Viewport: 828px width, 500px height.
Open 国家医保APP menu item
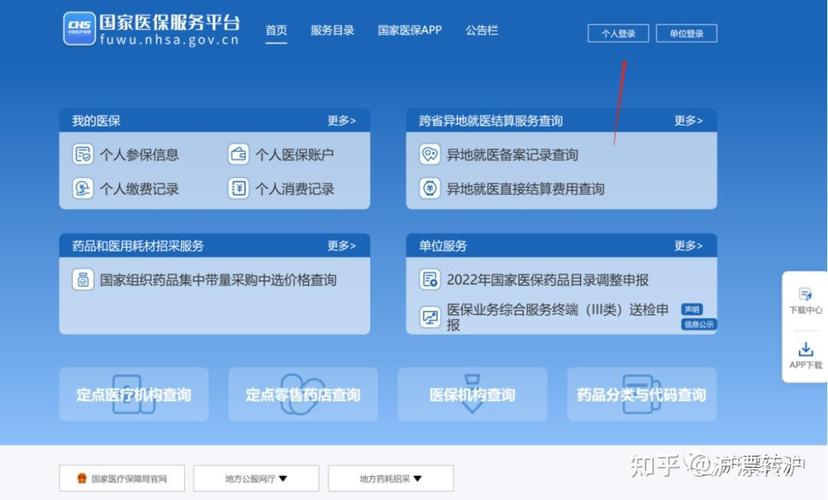tap(410, 31)
